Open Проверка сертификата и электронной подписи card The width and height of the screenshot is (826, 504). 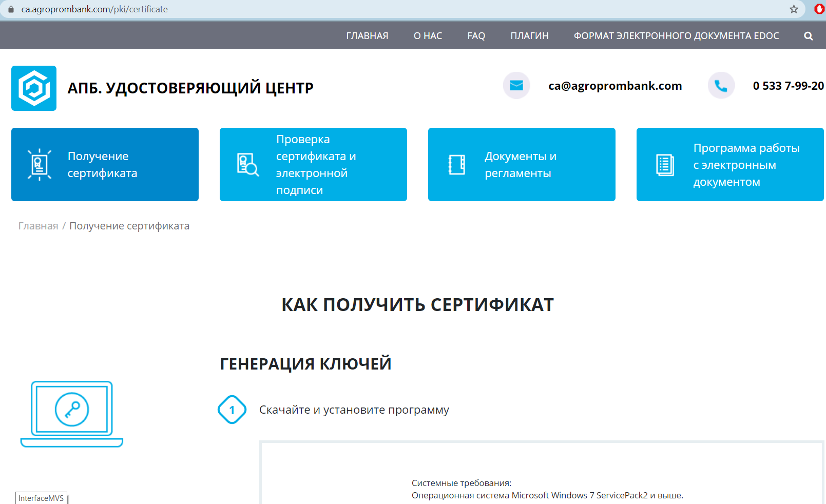tap(313, 165)
